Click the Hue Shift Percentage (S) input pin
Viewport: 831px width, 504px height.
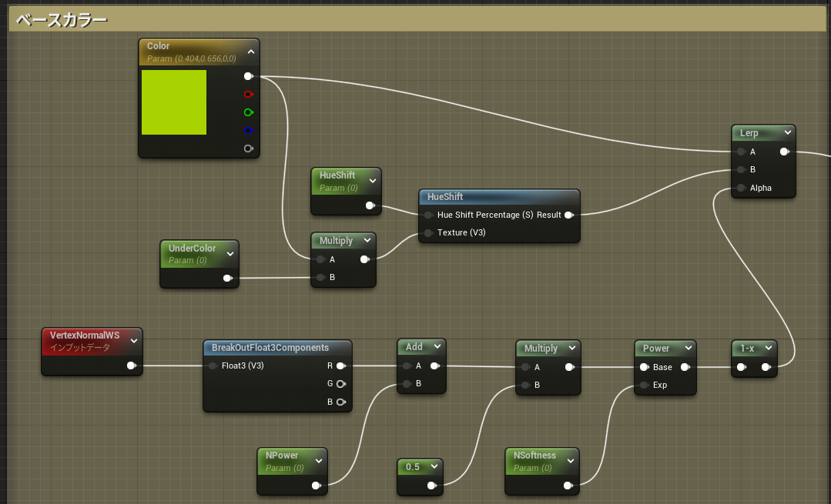coord(428,215)
